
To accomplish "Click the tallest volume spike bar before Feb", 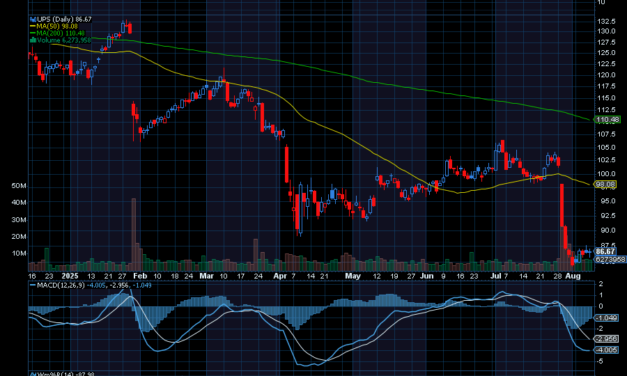I will coord(134,234).
